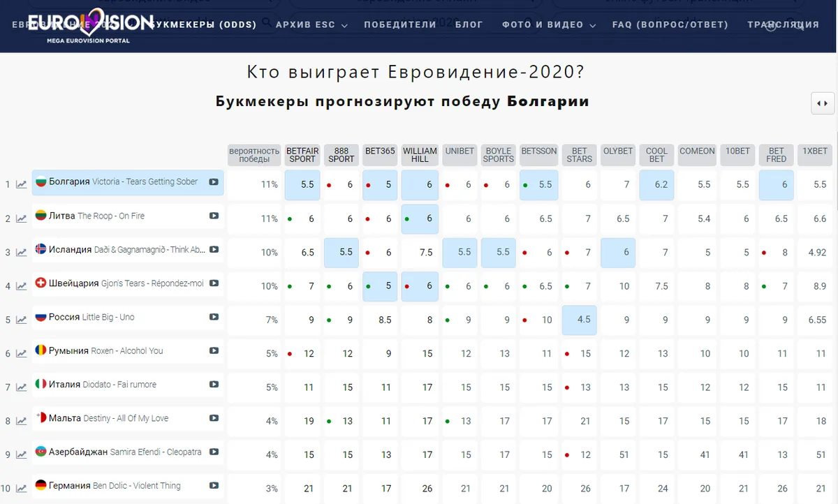This screenshot has height=504, width=838.
Task: Play the video for The Roop - On Fire
Action: (214, 216)
